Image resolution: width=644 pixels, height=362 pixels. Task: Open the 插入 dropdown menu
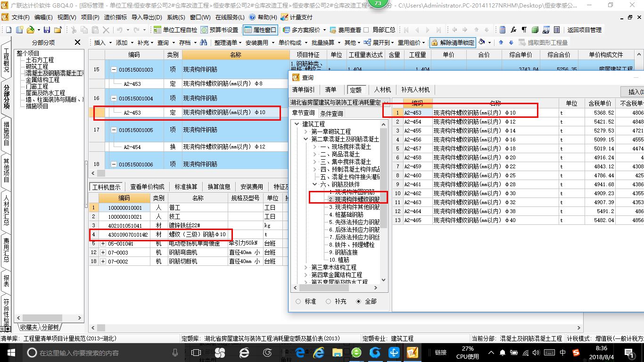(103, 42)
